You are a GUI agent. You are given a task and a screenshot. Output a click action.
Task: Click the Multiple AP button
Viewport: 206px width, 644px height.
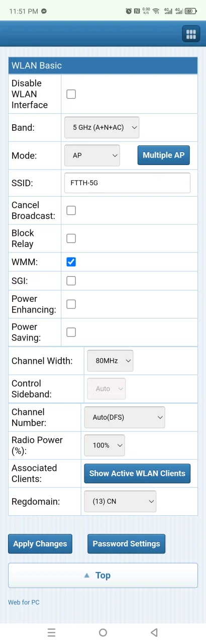pyautogui.click(x=164, y=155)
